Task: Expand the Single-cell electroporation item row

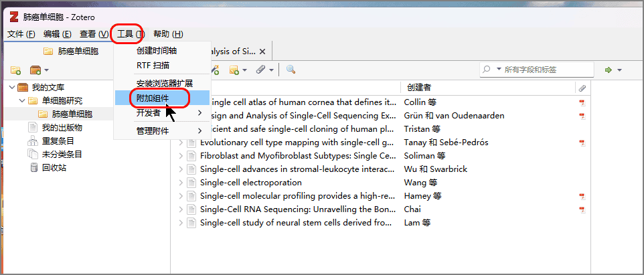Action: [181, 183]
